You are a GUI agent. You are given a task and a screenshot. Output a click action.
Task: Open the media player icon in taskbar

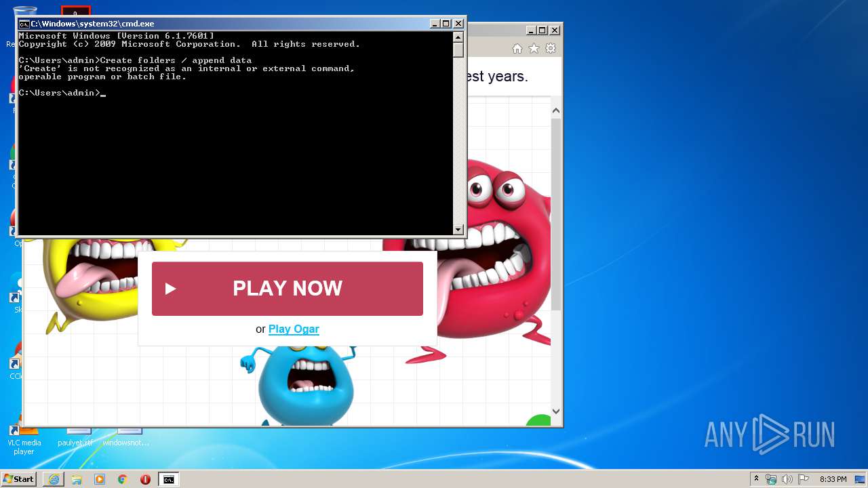tap(100, 479)
